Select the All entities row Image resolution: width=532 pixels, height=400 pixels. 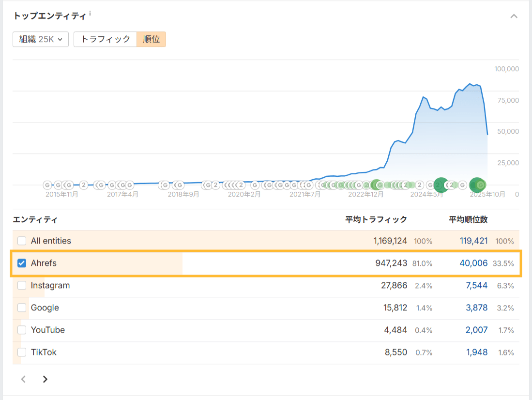click(x=21, y=241)
